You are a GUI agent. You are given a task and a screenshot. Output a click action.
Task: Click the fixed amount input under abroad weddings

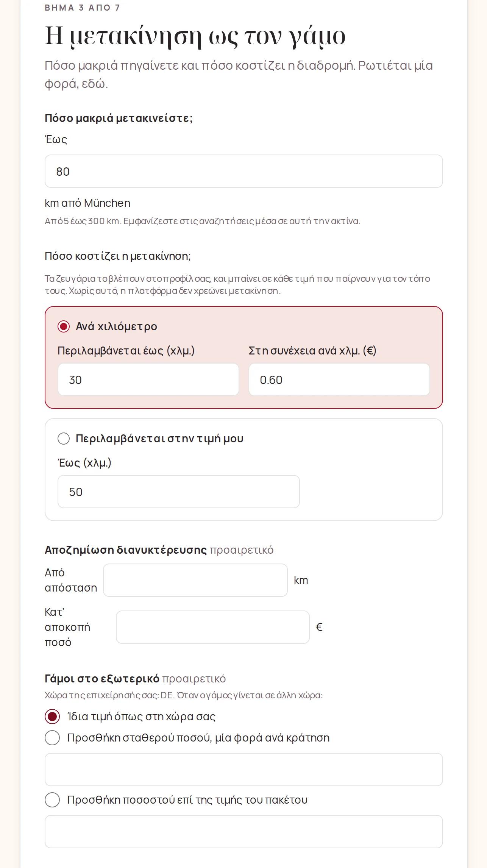(244, 770)
